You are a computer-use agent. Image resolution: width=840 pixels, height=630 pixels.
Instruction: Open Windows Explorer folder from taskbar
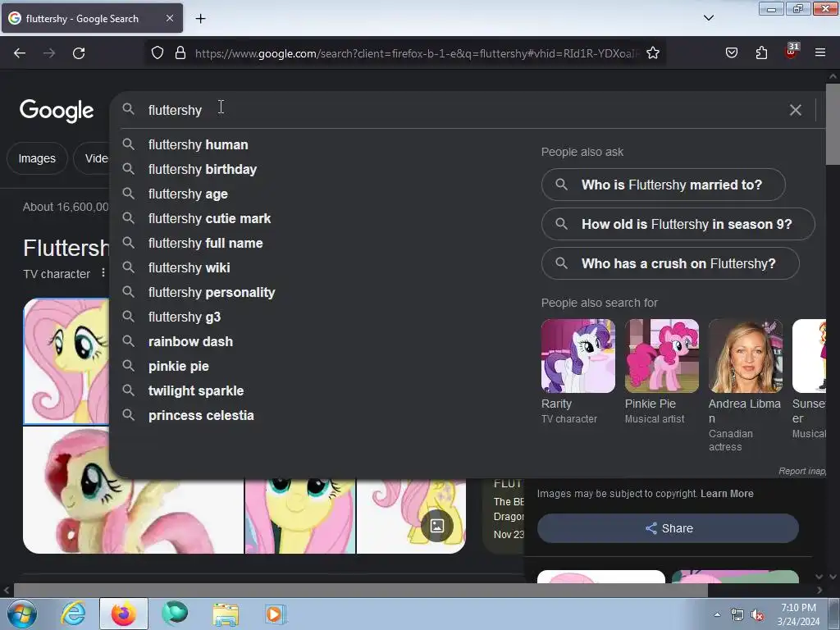226,614
